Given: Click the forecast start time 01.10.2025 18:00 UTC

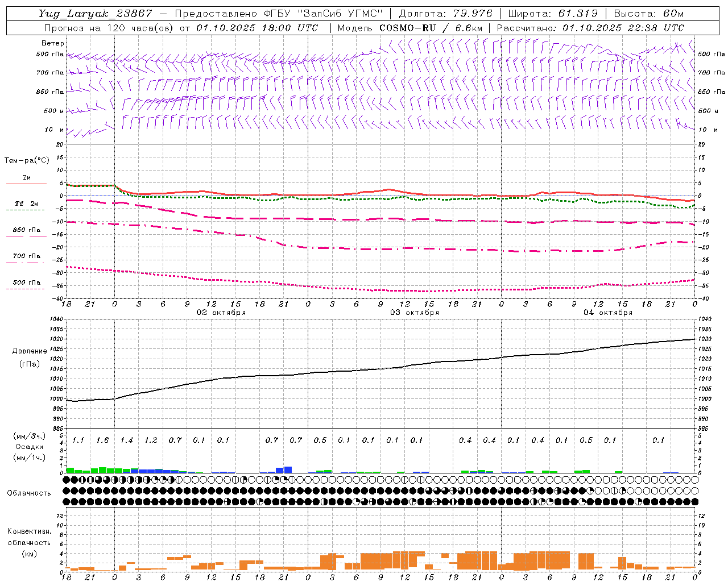Looking at the screenshot, I should [x=257, y=28].
